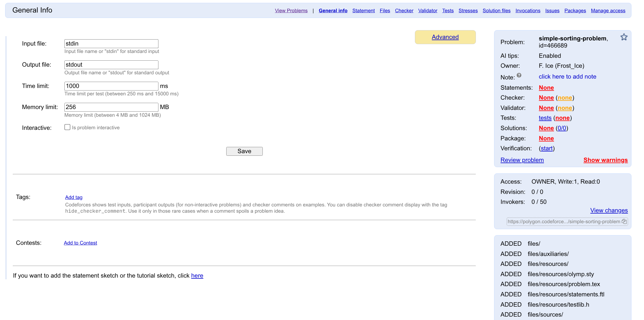Open the View changes link
The image size is (644, 320).
[x=609, y=210]
